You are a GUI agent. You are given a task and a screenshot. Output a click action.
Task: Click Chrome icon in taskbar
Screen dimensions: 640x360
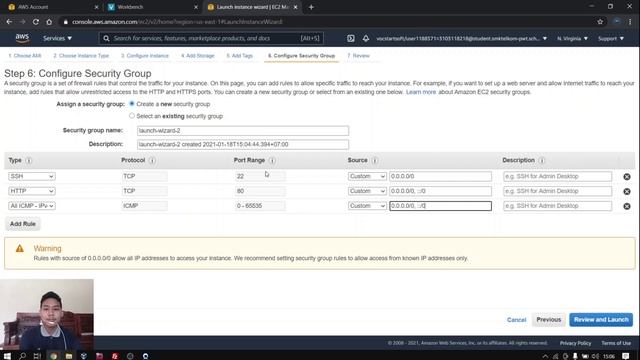(53, 356)
